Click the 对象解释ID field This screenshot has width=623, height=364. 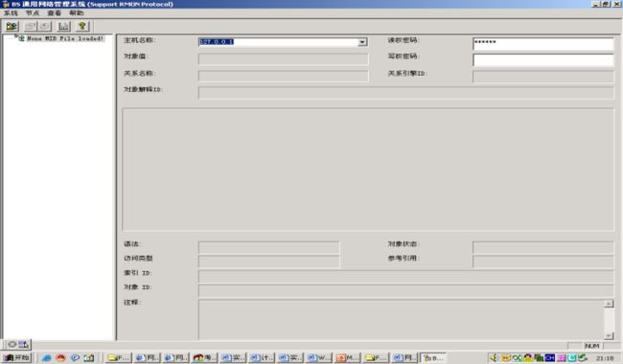pos(406,93)
